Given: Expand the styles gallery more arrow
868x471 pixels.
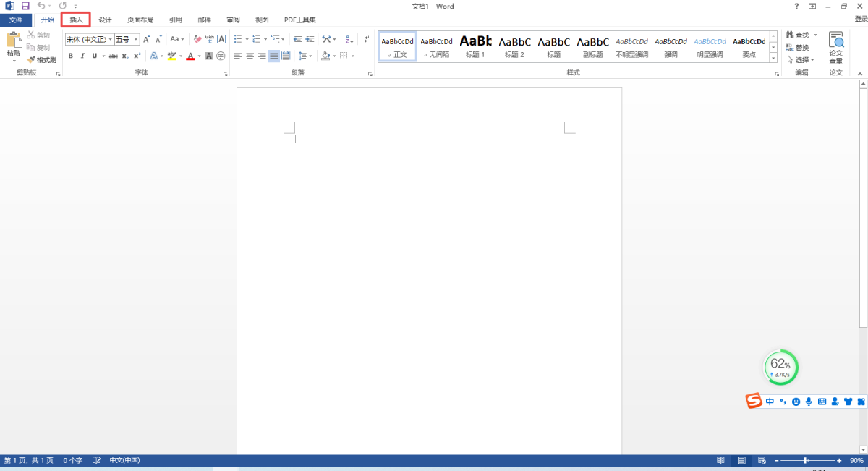Looking at the screenshot, I should pos(773,58).
